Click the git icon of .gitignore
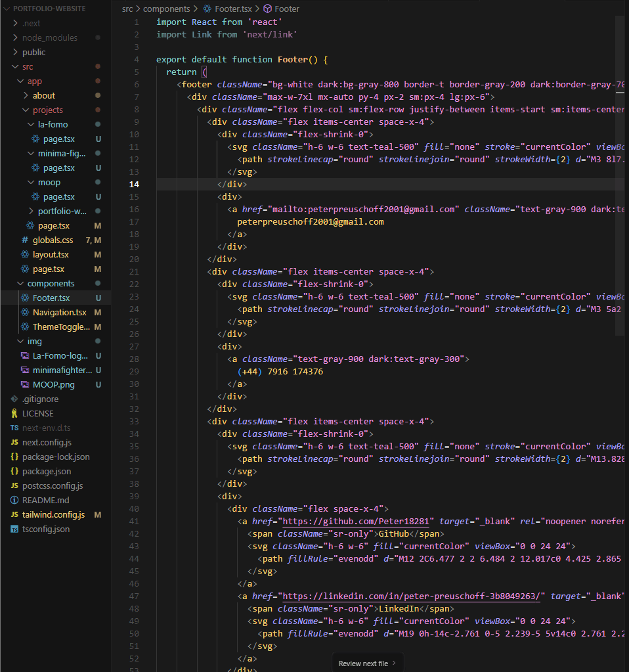This screenshot has width=629, height=672. 14,399
